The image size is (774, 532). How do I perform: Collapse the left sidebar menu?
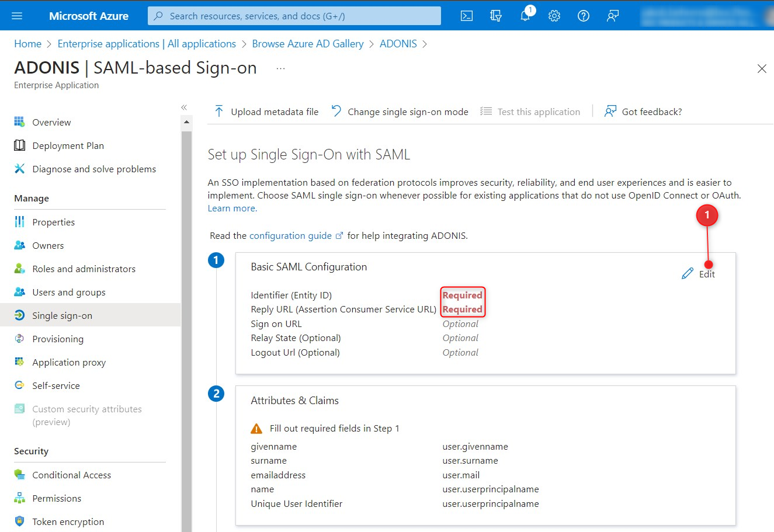pyautogui.click(x=184, y=107)
